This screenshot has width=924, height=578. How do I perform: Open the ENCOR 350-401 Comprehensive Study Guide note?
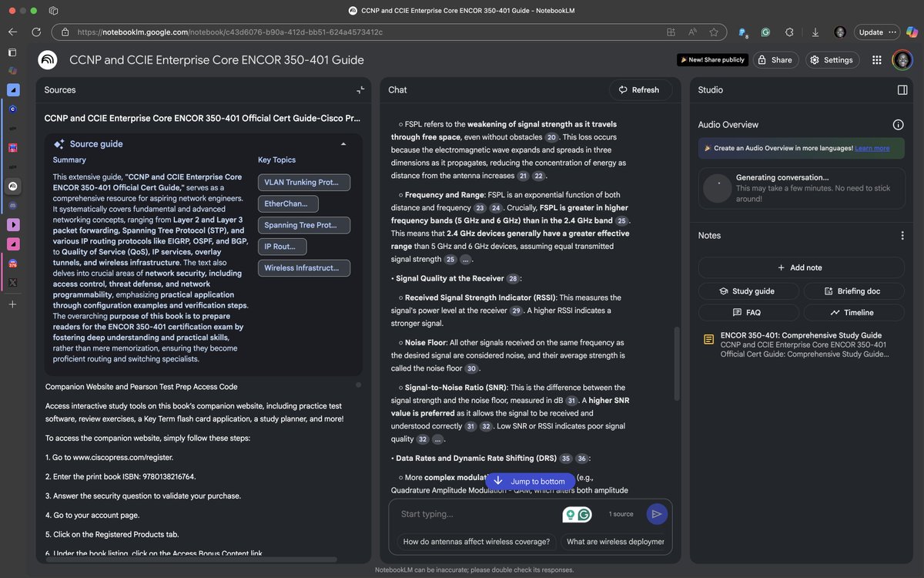pos(801,344)
